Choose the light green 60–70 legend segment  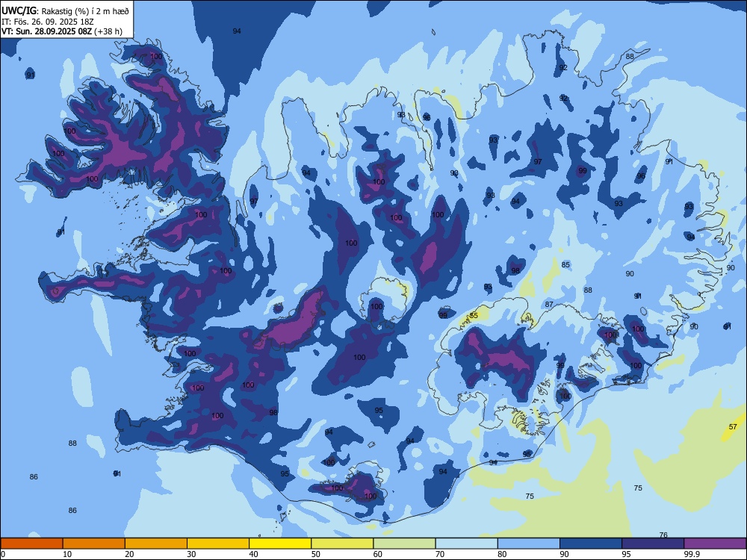(x=404, y=544)
